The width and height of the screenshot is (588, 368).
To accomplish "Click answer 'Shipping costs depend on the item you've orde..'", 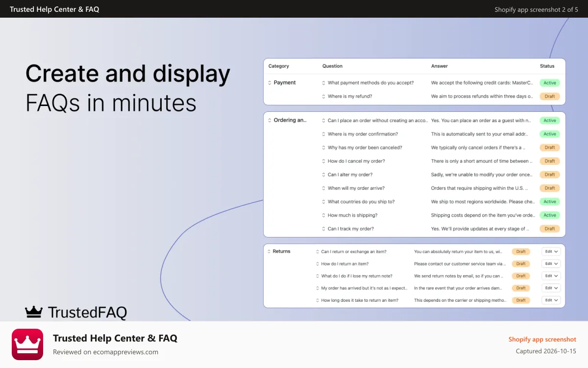I will click(x=483, y=215).
